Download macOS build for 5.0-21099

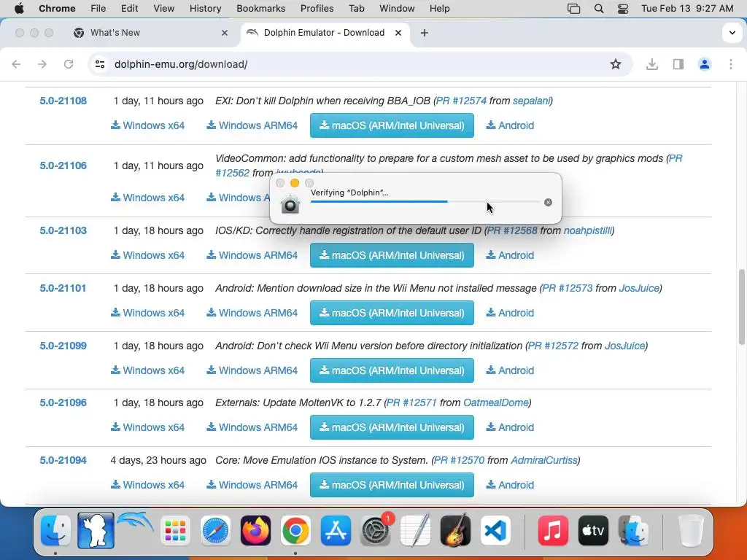click(x=392, y=370)
